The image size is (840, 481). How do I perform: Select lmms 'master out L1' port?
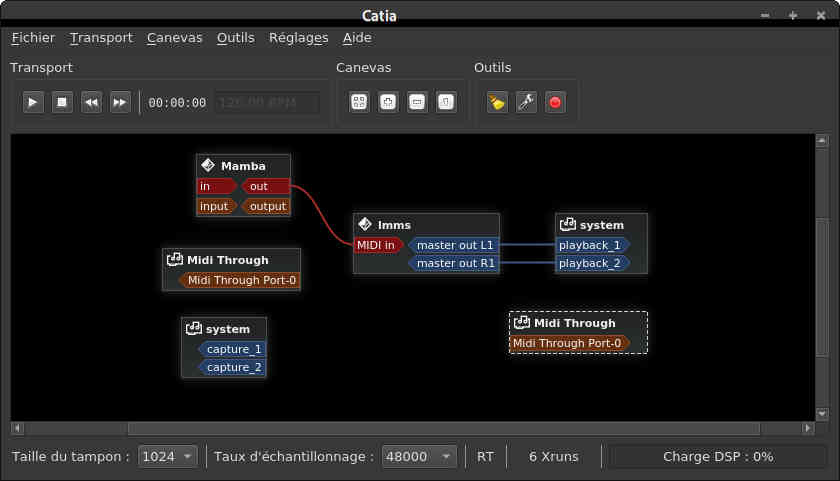tap(453, 245)
